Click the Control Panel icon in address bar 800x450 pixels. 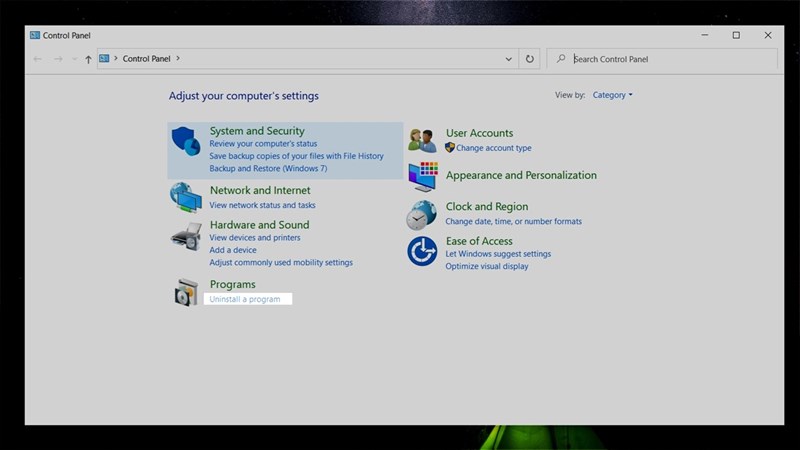(104, 58)
